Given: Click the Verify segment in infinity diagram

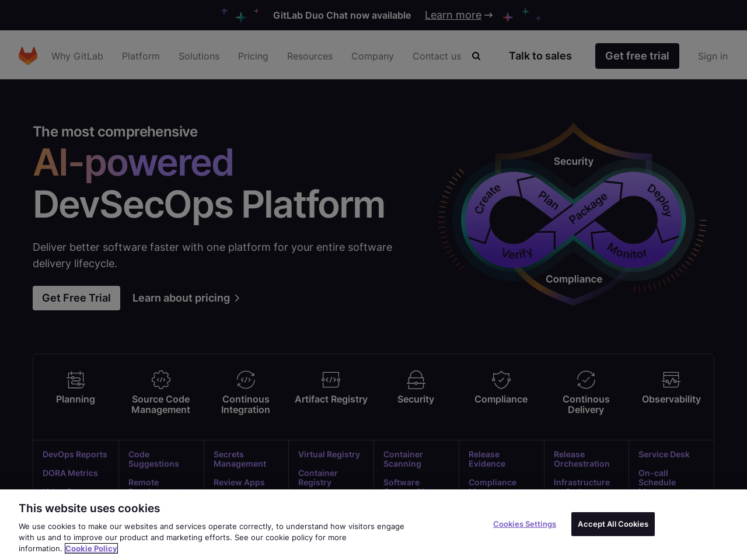Looking at the screenshot, I should [x=517, y=253].
